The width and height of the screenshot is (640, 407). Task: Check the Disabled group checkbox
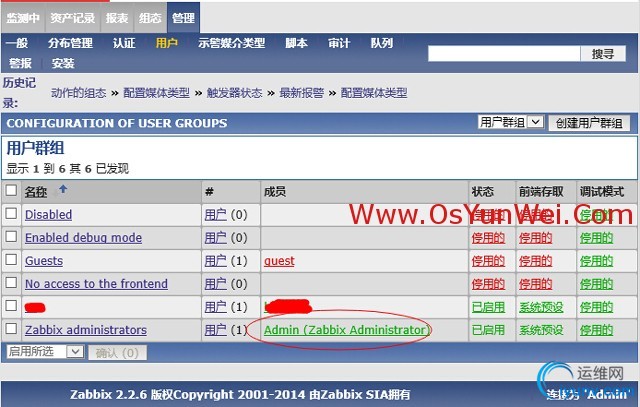(11, 214)
